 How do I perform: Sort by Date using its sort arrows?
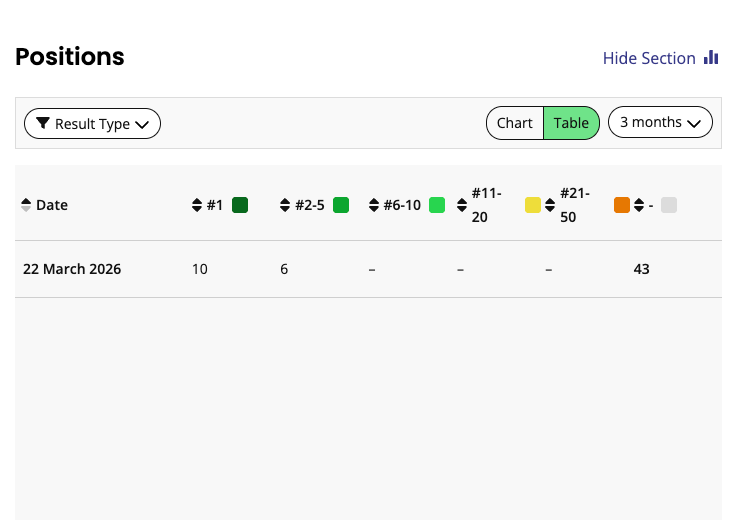[26, 205]
